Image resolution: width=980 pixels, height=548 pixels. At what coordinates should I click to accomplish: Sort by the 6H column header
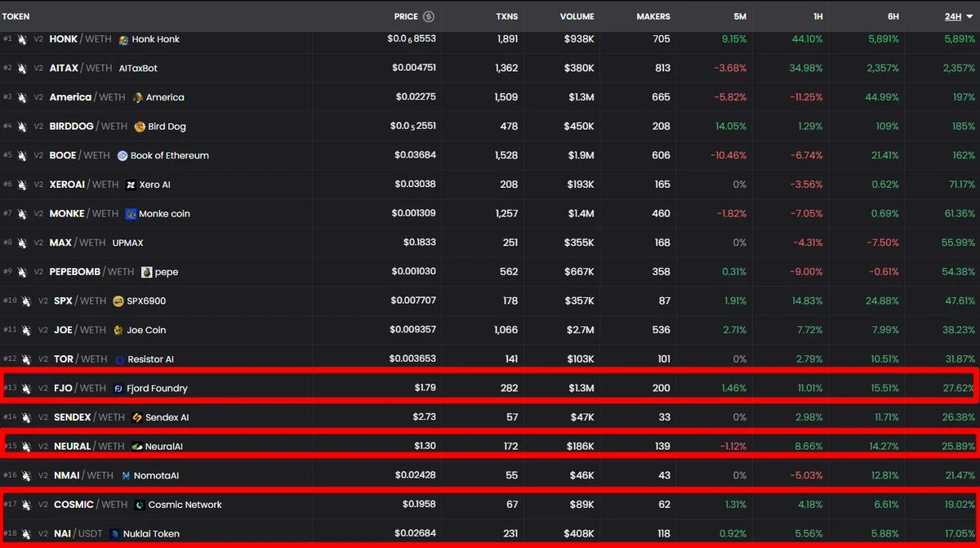tap(892, 16)
